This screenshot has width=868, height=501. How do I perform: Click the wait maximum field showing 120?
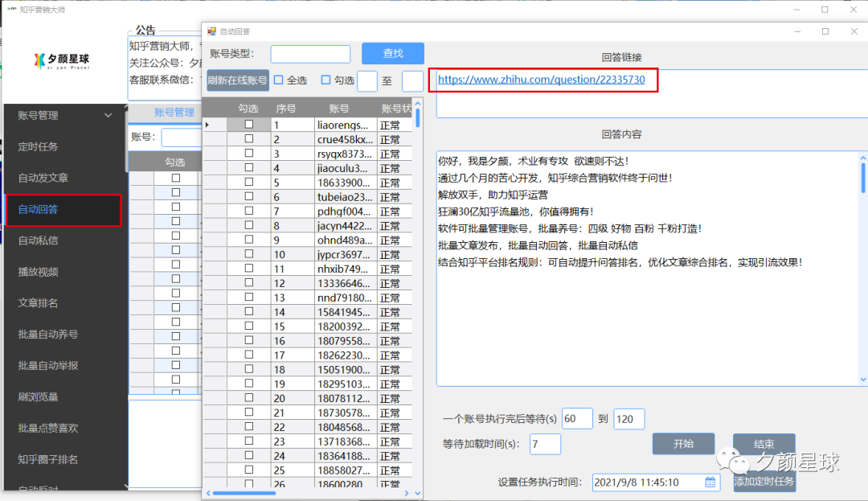pyautogui.click(x=628, y=418)
